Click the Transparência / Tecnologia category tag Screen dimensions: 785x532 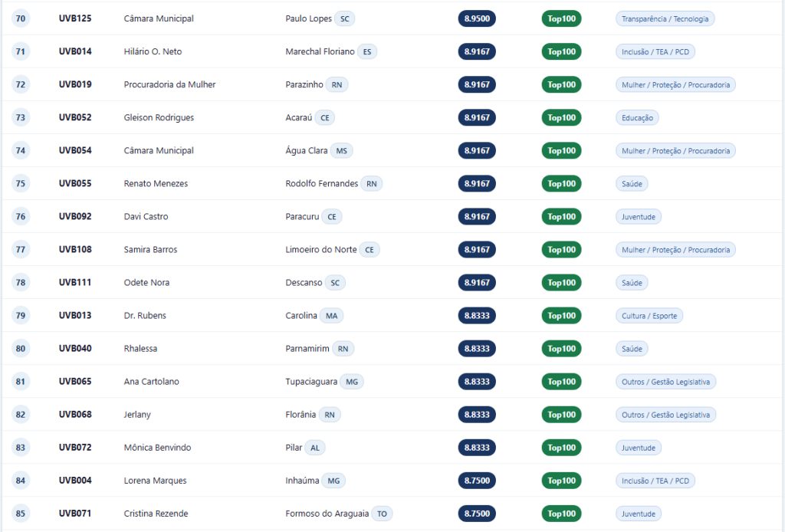(x=665, y=18)
